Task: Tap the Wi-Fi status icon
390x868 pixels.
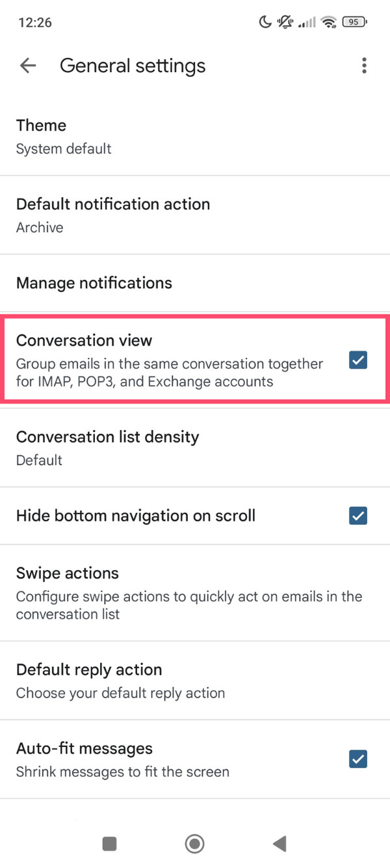Action: point(329,21)
